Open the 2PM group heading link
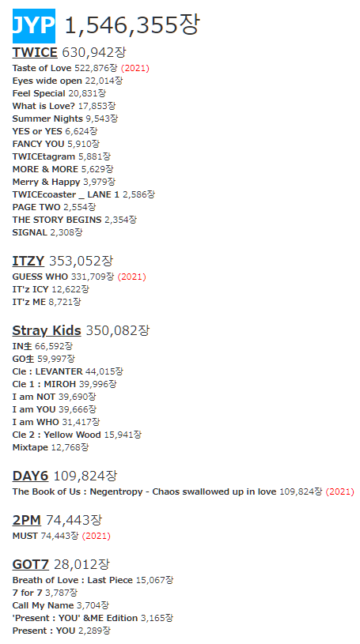360x644 pixels. [27, 520]
